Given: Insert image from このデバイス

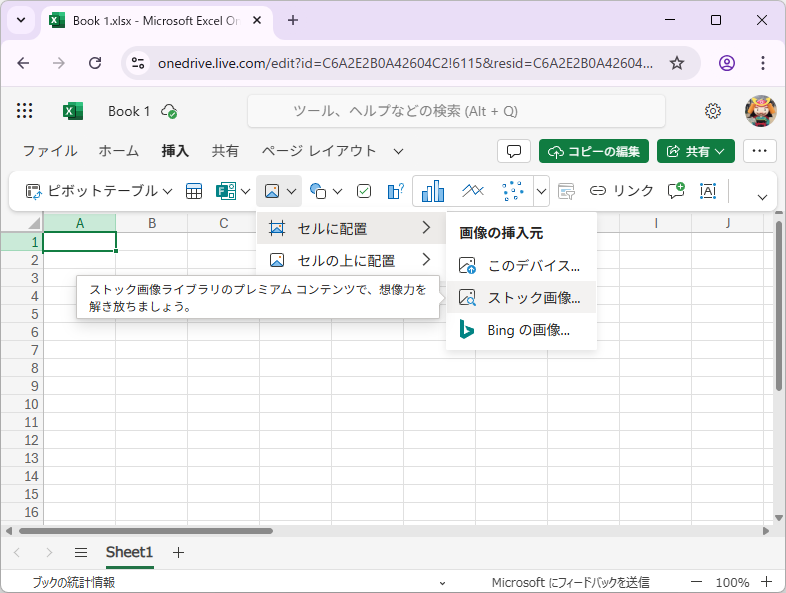Looking at the screenshot, I should click(x=521, y=265).
